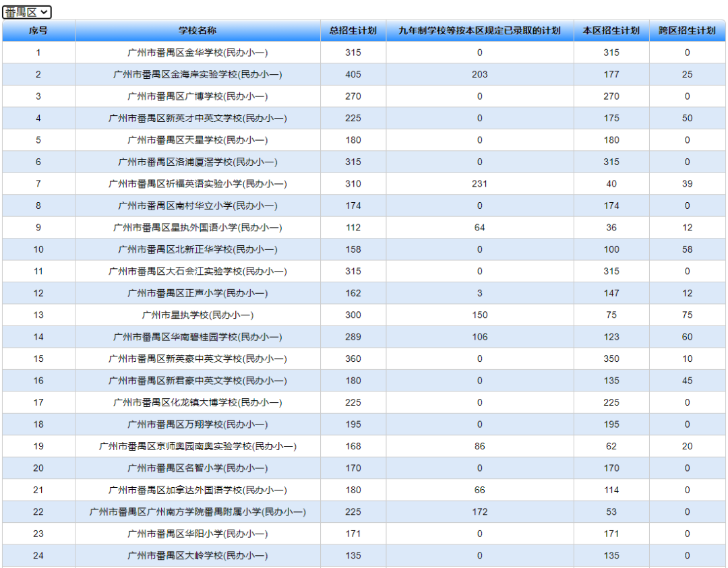Select 广州市番禺区金华学校(民办小一) row name
Viewport: 728px width, 568px height.
(x=198, y=53)
